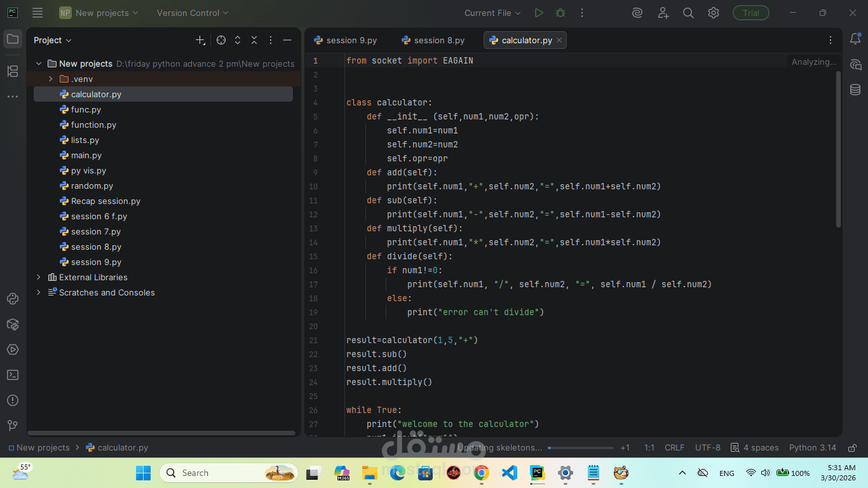The width and height of the screenshot is (868, 488).
Task: Debug the current file
Action: (560, 13)
